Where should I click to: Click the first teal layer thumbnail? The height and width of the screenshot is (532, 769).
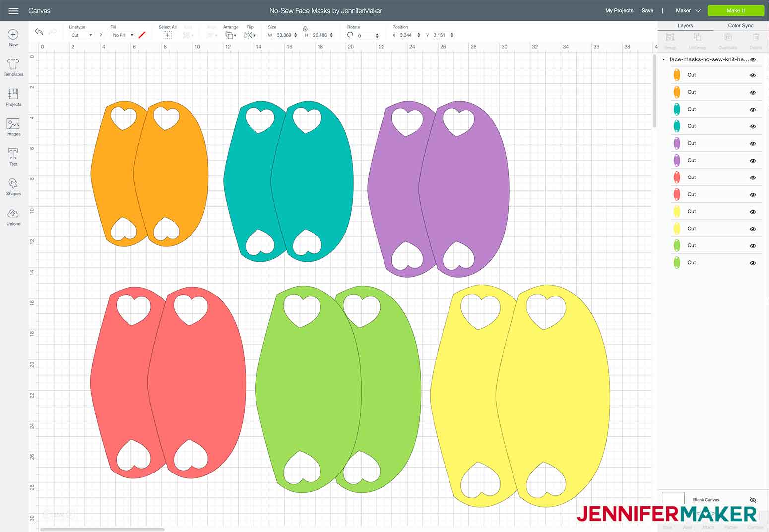[x=677, y=109]
